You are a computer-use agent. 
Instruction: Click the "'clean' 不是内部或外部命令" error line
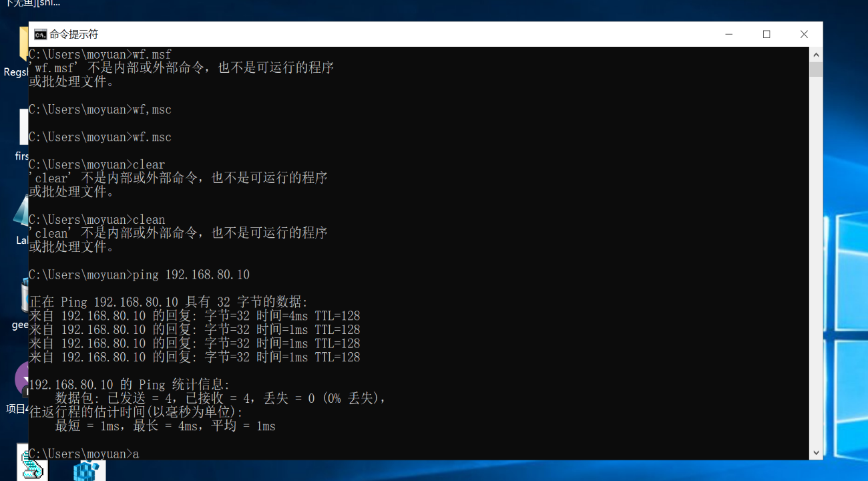[178, 233]
